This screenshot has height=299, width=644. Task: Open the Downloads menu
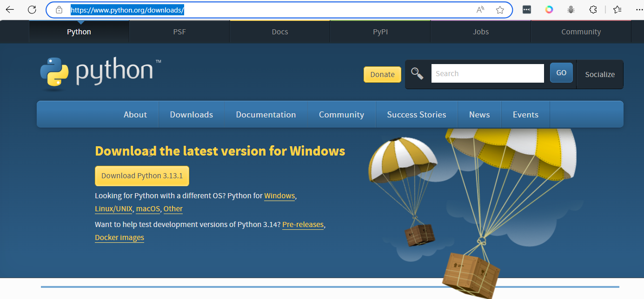point(192,115)
